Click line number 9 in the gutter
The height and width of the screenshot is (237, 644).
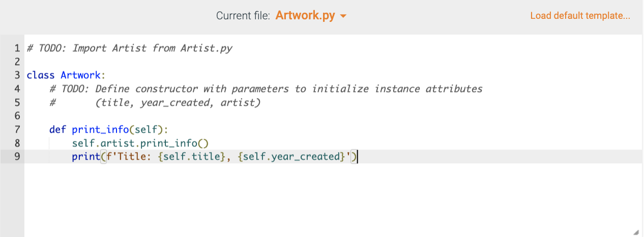pyautogui.click(x=17, y=157)
